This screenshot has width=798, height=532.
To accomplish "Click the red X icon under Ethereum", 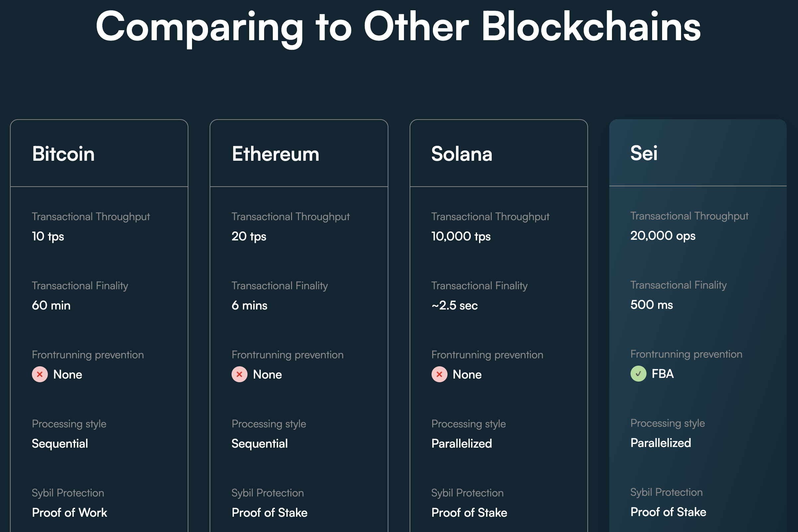I will (239, 374).
